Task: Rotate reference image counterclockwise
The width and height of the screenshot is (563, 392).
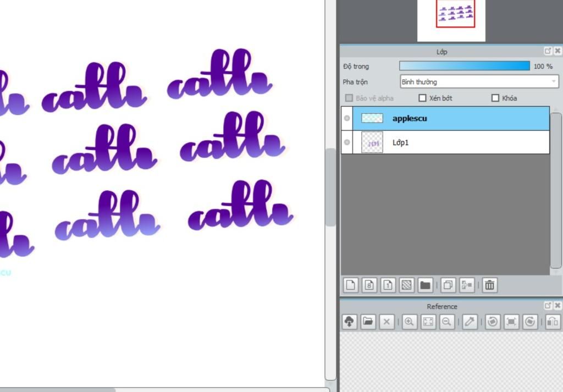Action: [x=493, y=322]
